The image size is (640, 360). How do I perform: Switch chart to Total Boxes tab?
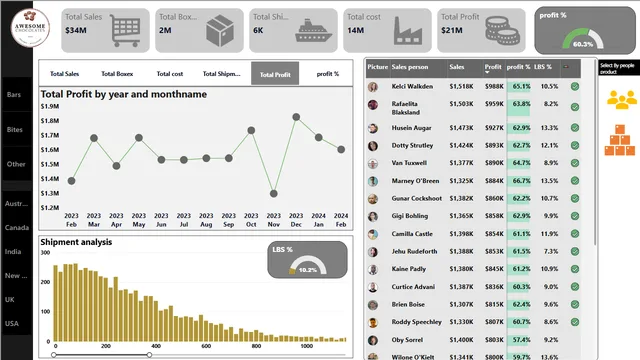click(117, 74)
